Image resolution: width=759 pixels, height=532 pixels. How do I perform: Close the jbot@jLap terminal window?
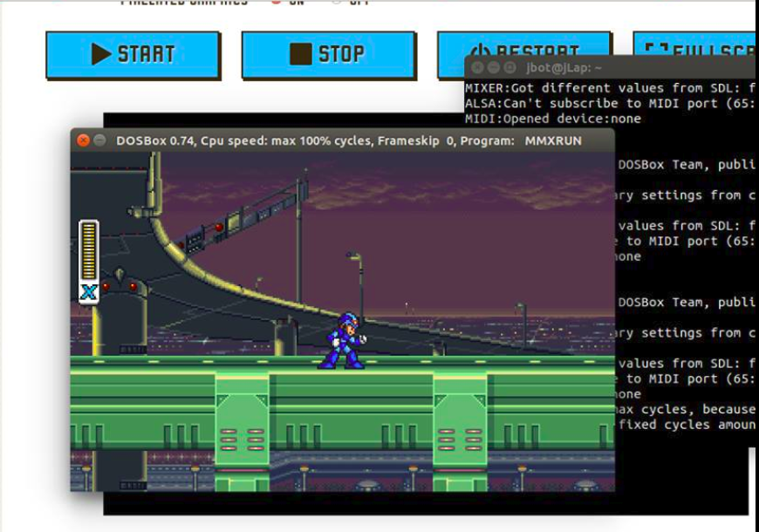(x=477, y=68)
